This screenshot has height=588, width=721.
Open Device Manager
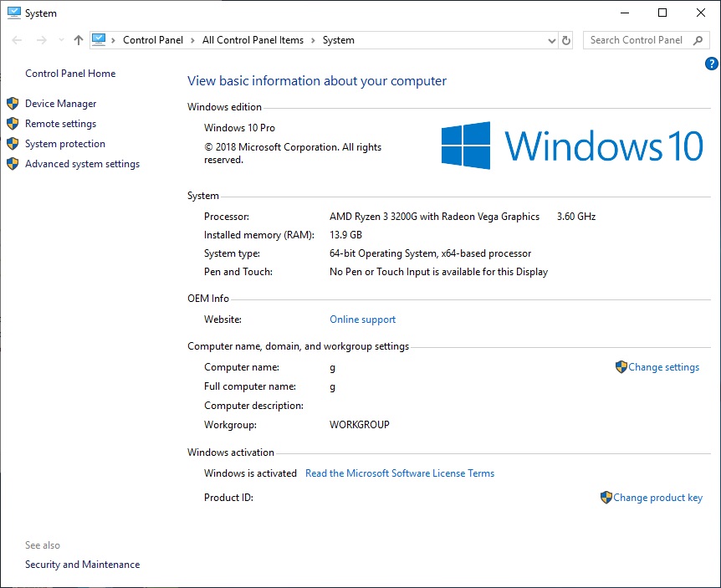point(61,104)
